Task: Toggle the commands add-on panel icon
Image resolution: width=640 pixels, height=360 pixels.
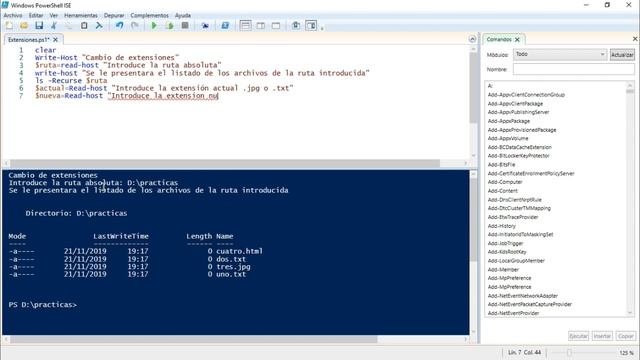Action: pyautogui.click(x=311, y=26)
